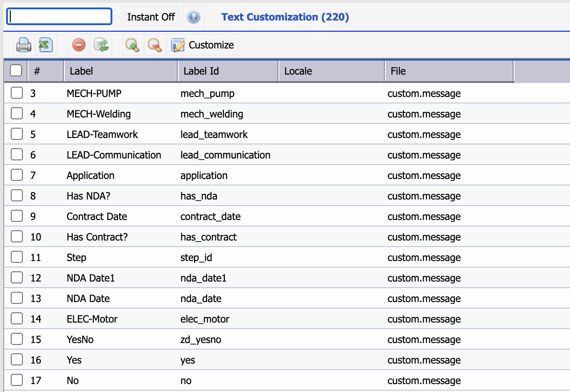The image size is (570, 392).
Task: Click the mech_welding label id
Action: [x=212, y=114]
